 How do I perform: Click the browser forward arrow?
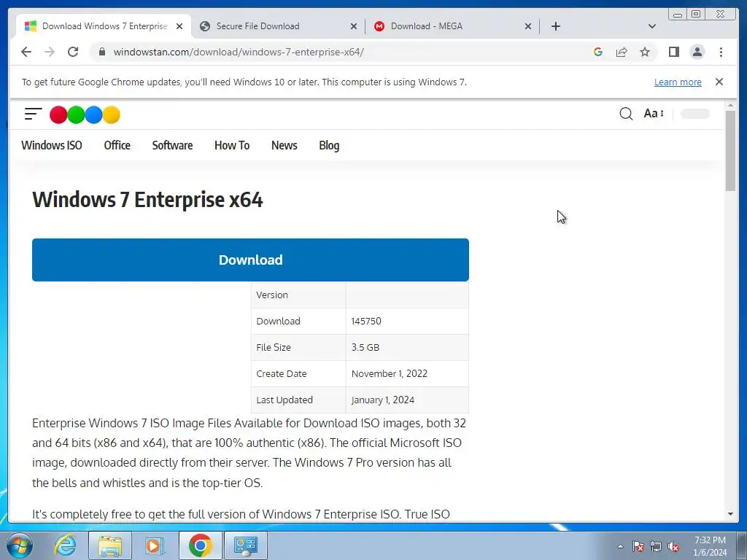coord(50,52)
